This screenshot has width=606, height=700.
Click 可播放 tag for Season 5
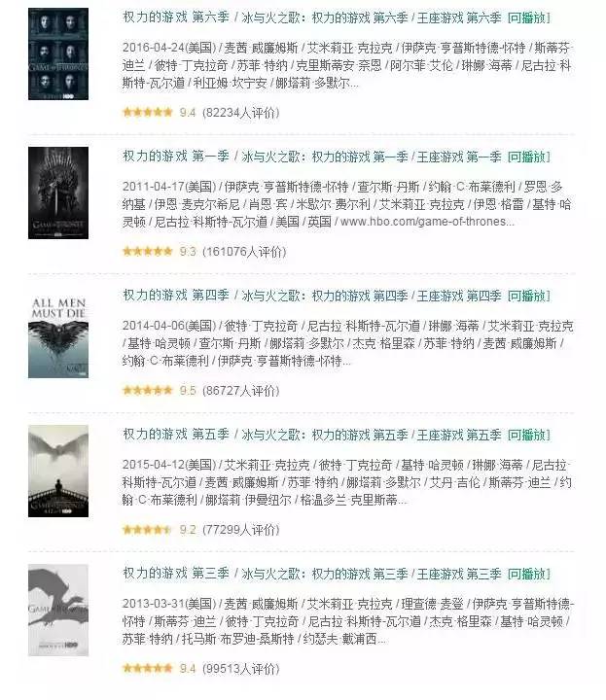click(529, 435)
